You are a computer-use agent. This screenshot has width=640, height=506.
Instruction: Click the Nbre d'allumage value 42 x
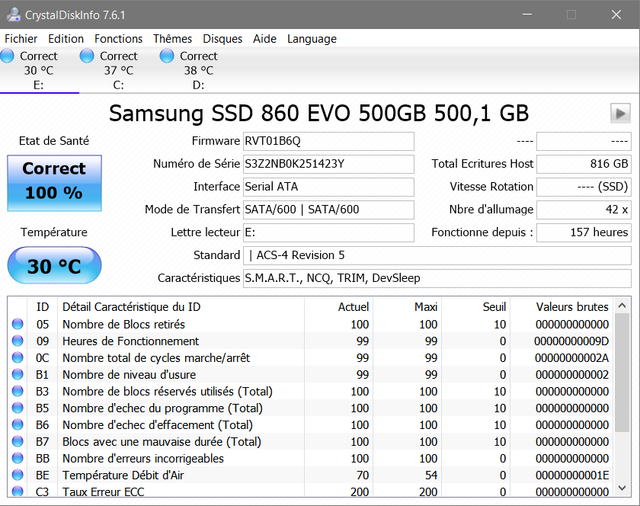(584, 210)
